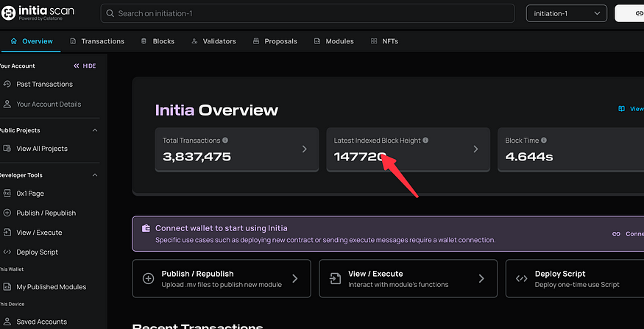Click the wallet icon in connect banner
Screen dimensions: 644x329
point(146,228)
